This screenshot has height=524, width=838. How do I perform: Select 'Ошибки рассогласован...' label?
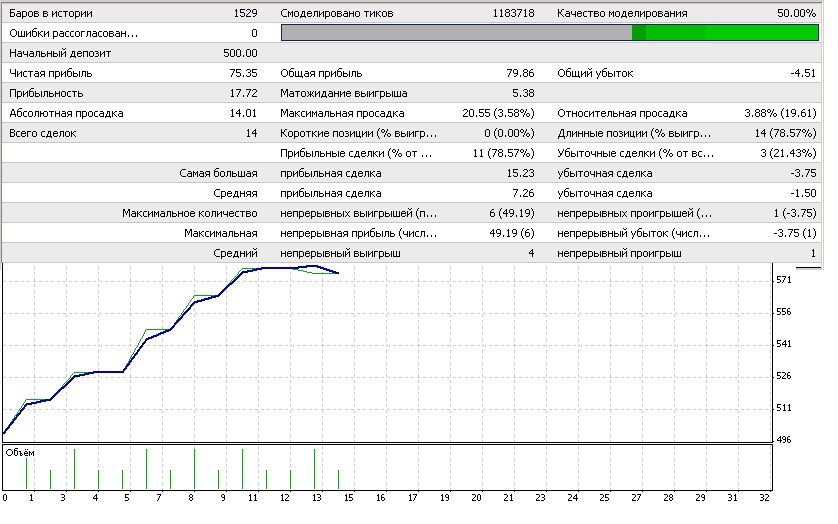[73, 33]
